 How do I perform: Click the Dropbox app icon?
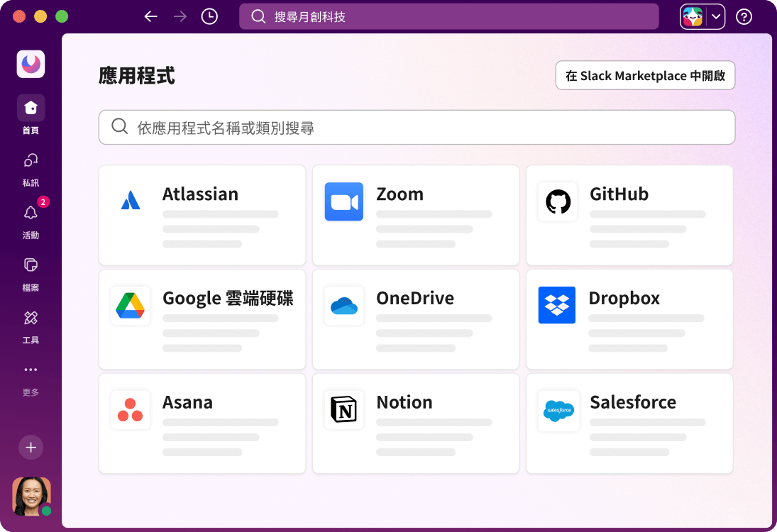(x=557, y=305)
